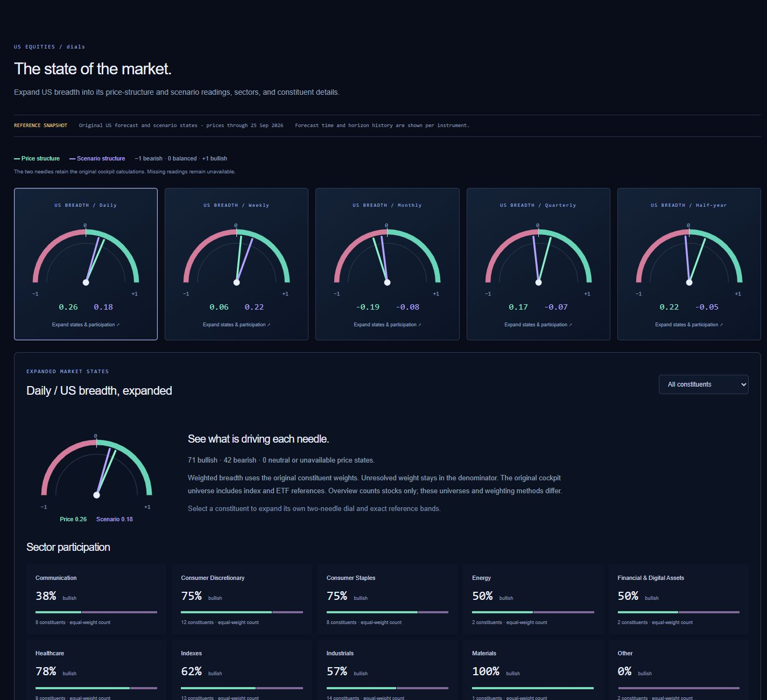767x700 pixels.
Task: Click the 71 bullish · 42 bearish summary
Action: (281, 460)
